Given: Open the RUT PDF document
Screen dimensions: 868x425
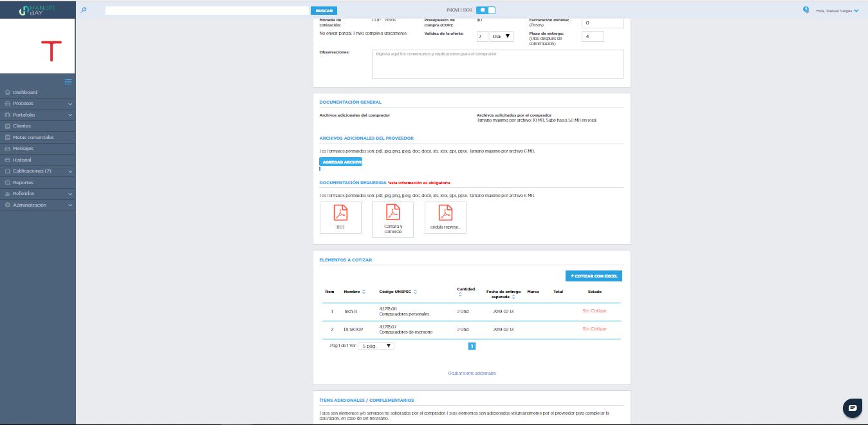Looking at the screenshot, I should click(340, 218).
